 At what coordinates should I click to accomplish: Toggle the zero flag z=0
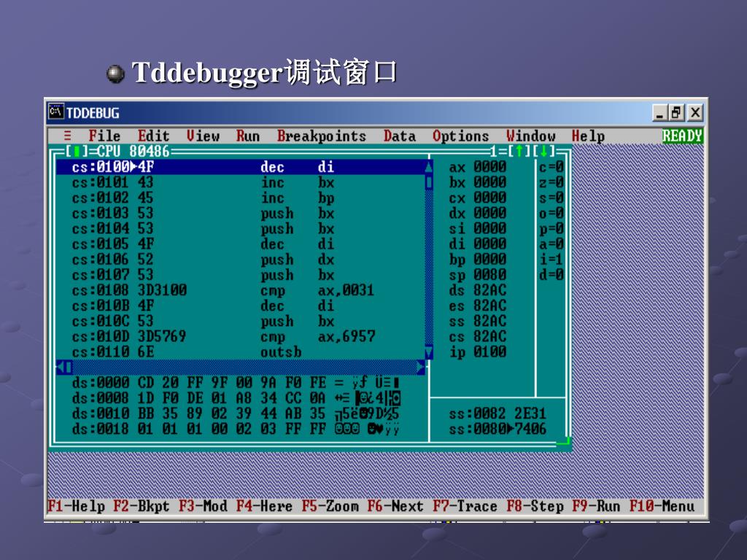[551, 182]
